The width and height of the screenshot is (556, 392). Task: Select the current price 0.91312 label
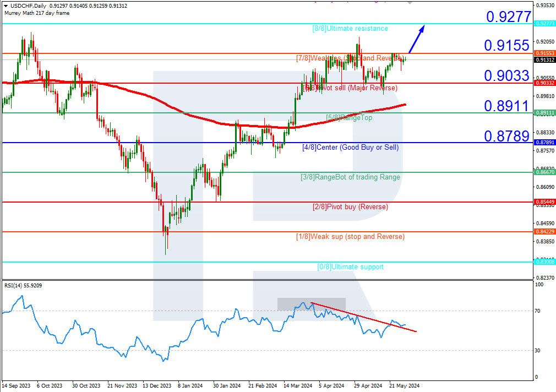544,60
